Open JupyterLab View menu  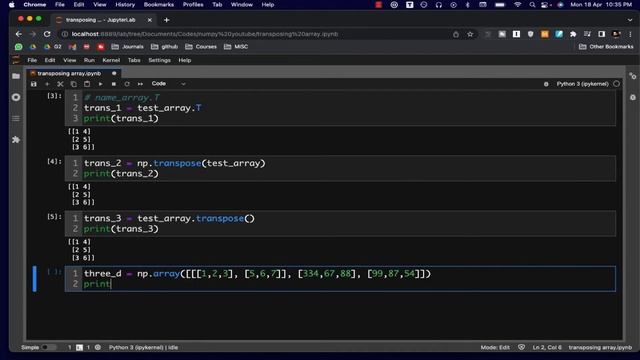tap(69, 60)
